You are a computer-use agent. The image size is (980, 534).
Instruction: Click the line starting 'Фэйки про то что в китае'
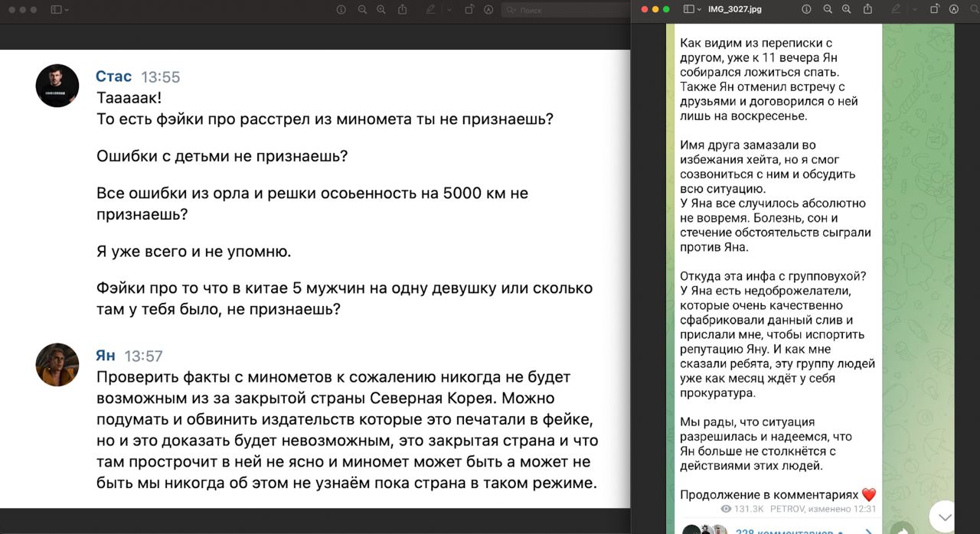tap(345, 288)
